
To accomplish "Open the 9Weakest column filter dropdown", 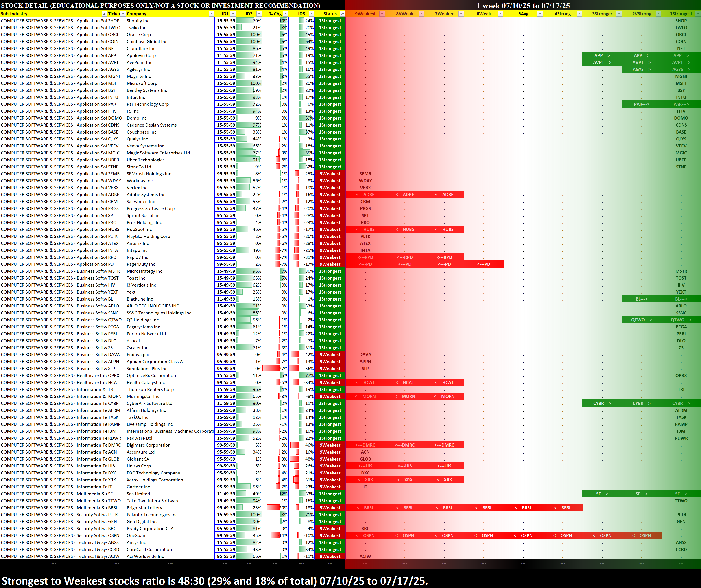I will point(382,14).
